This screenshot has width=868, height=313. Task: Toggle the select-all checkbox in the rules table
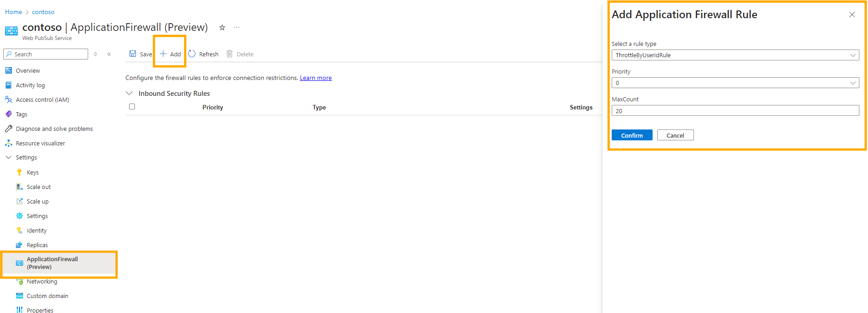pyautogui.click(x=132, y=107)
